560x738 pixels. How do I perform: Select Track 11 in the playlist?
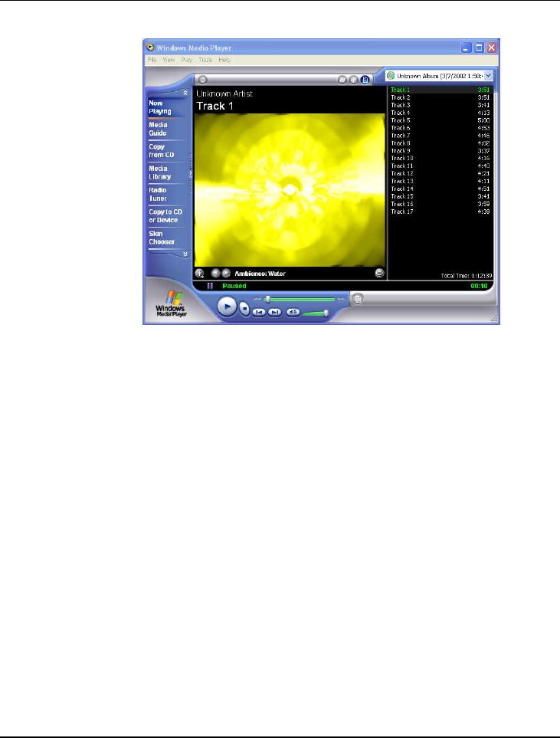(x=440, y=166)
